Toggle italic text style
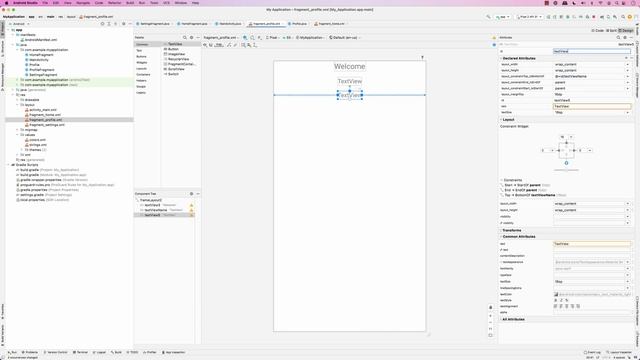640x360 pixels. coord(561,300)
